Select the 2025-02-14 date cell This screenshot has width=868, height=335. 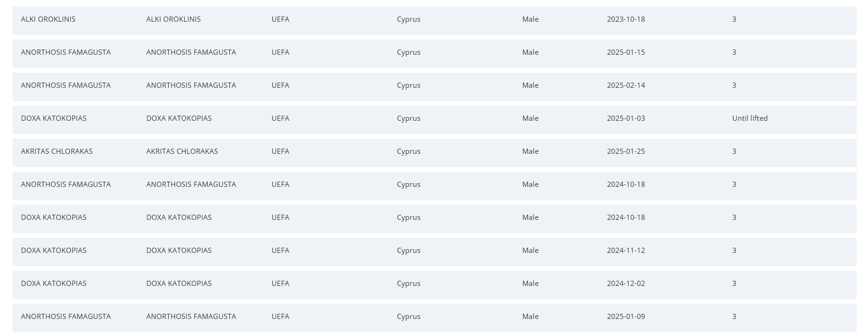(626, 85)
